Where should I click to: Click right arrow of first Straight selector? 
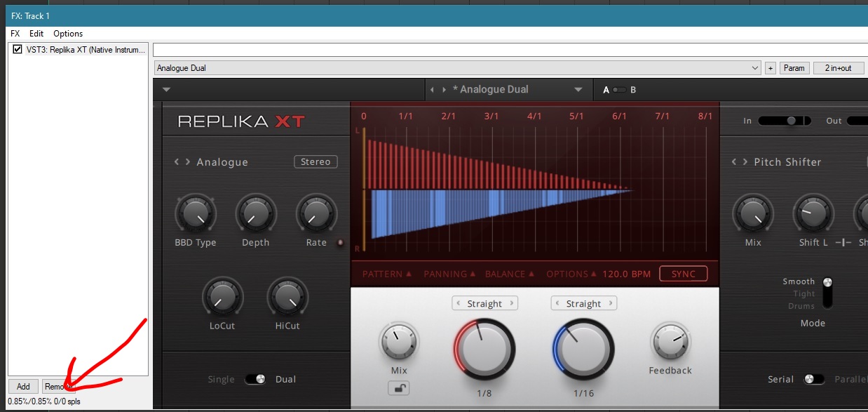click(x=512, y=304)
